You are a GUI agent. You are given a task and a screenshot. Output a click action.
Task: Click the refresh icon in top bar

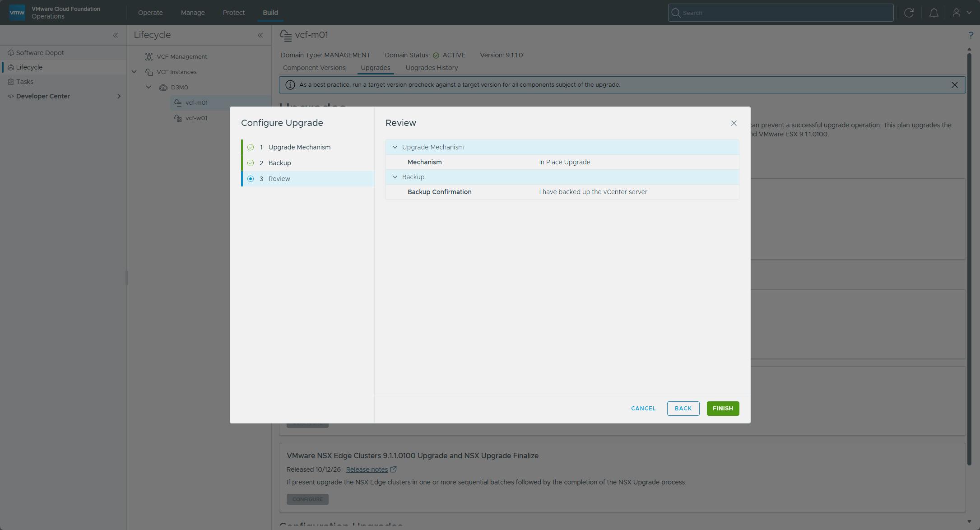point(909,13)
